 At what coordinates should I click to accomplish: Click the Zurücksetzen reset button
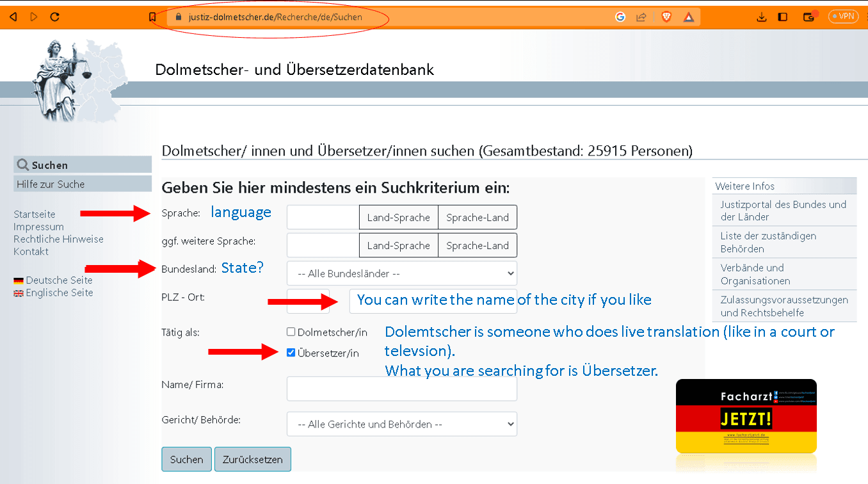[252, 459]
